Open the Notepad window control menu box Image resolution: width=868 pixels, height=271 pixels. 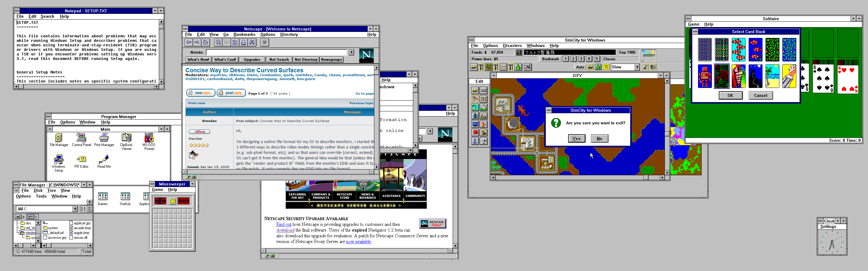pos(17,11)
